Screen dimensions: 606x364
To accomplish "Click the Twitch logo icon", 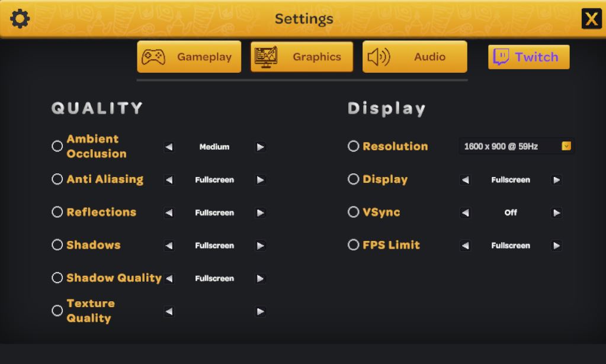I will [501, 57].
